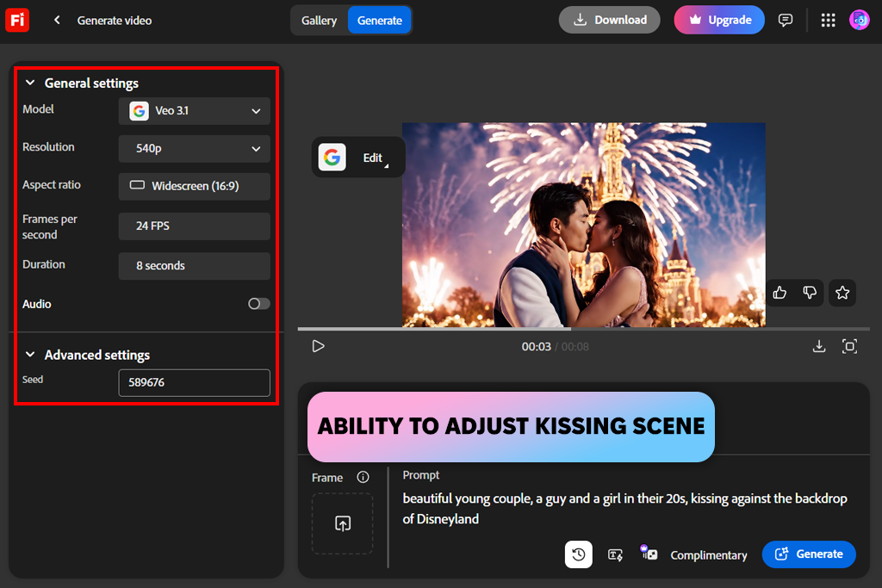Click the Adobe Firefly logo icon
This screenshot has width=882, height=588.
[17, 21]
